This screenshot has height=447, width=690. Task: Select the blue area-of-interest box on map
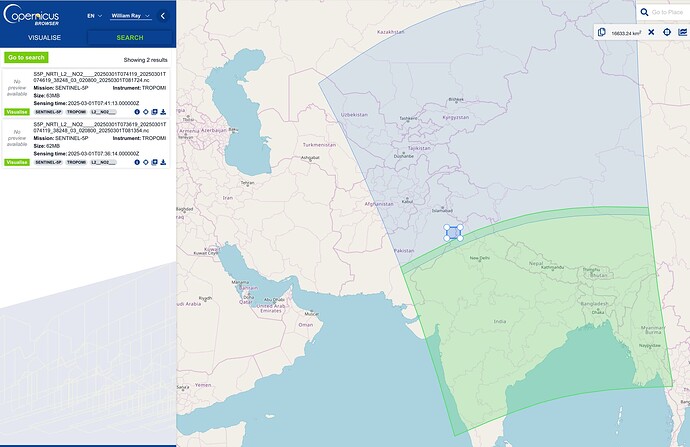(x=453, y=232)
